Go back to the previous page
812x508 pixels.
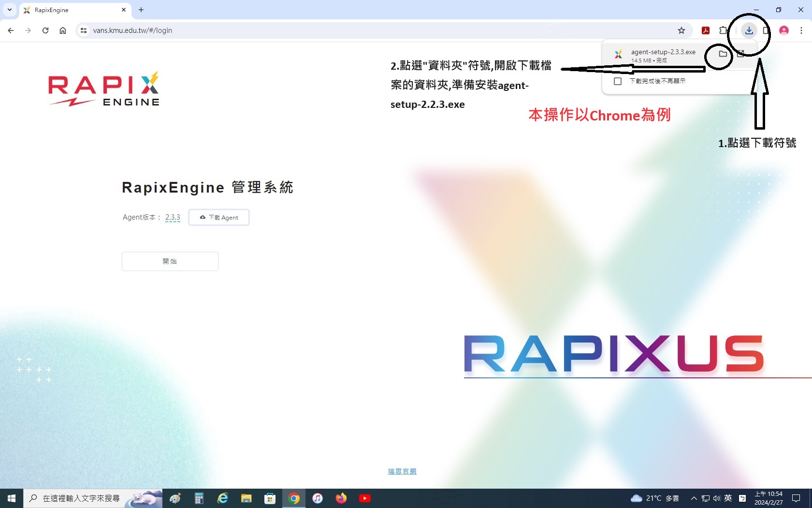pyautogui.click(x=11, y=30)
